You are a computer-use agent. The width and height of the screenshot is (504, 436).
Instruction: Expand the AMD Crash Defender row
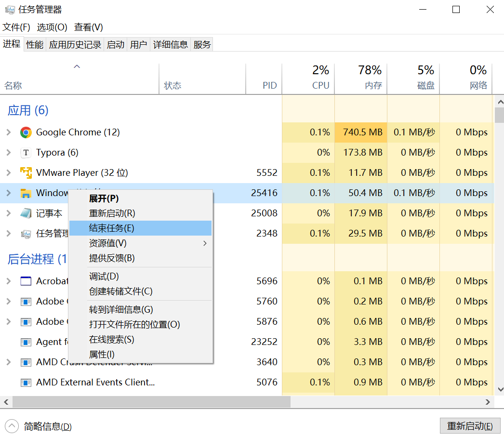9,362
